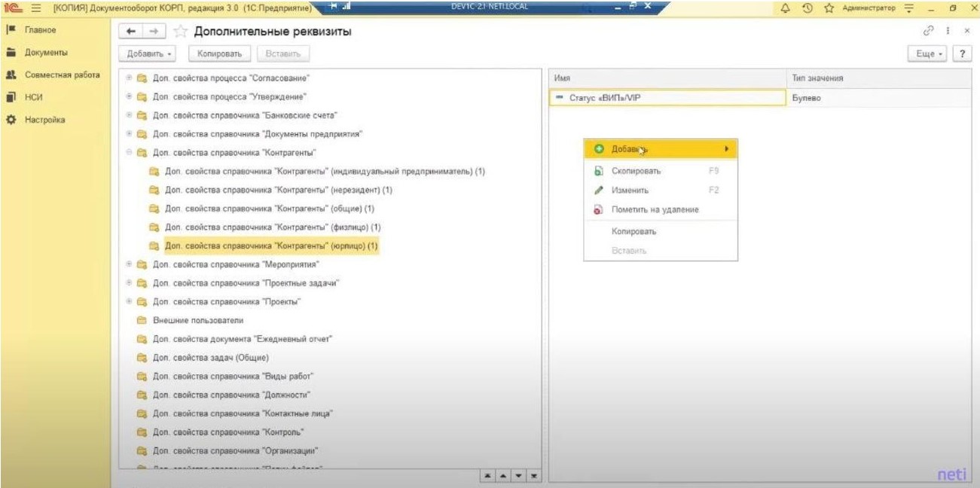980x488 pixels.
Task: Open the Еще dropdown menu
Action: coord(930,54)
